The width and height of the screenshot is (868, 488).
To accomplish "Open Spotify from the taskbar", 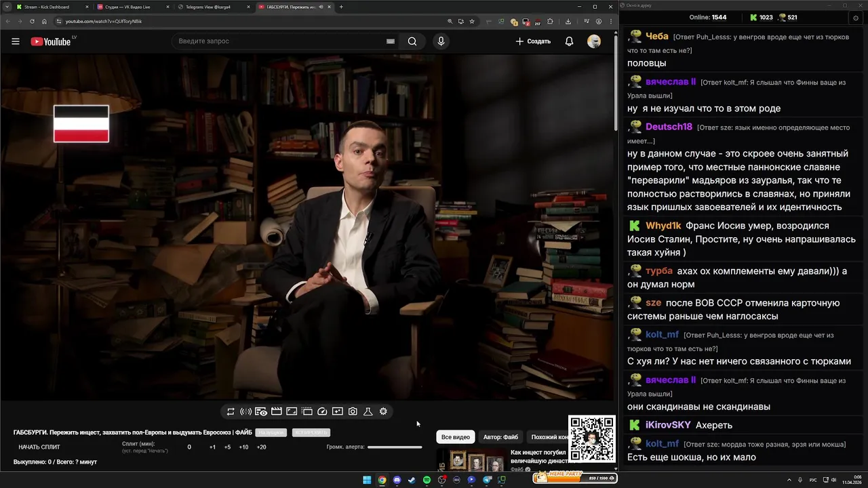I will pos(427,480).
